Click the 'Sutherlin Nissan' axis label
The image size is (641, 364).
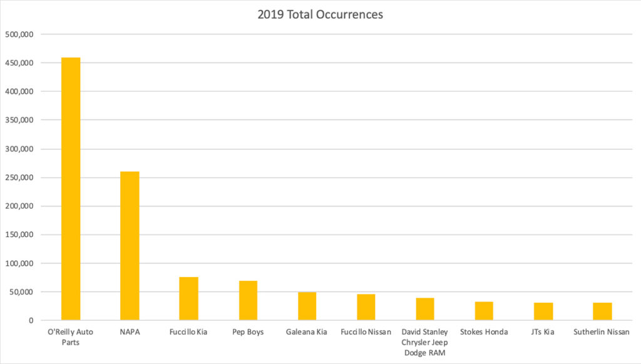(602, 331)
